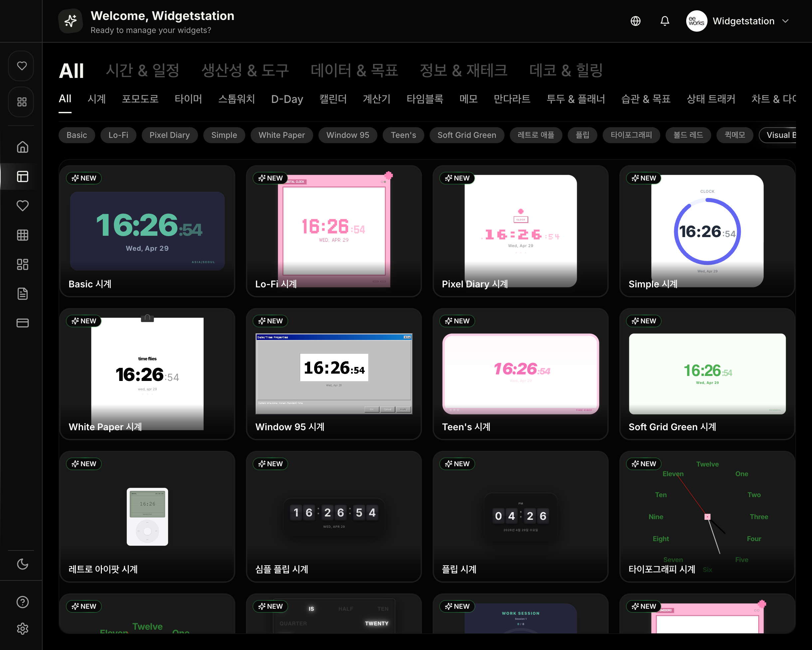Screen dimensions: 812x650
Task: Open the language globe icon
Action: [635, 21]
